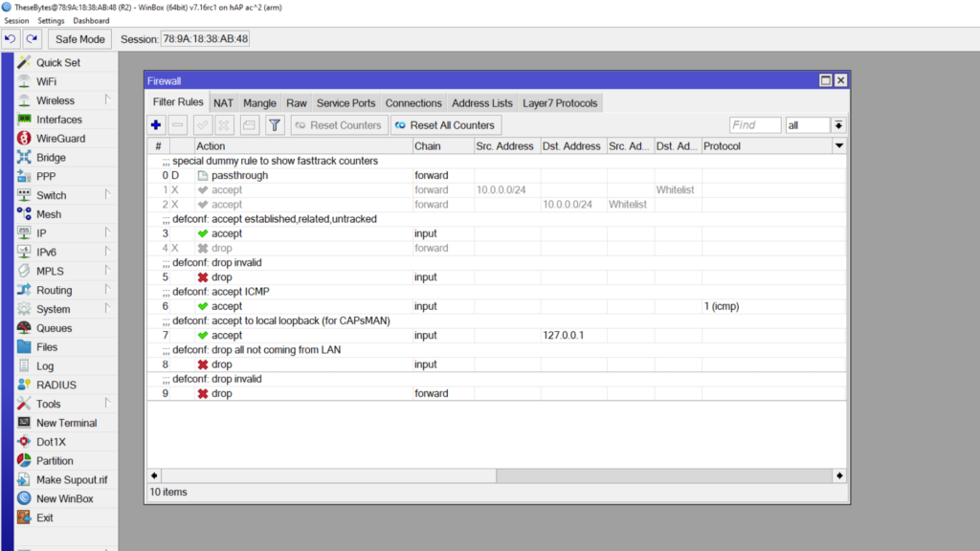Click the filter funnel icon

(275, 125)
